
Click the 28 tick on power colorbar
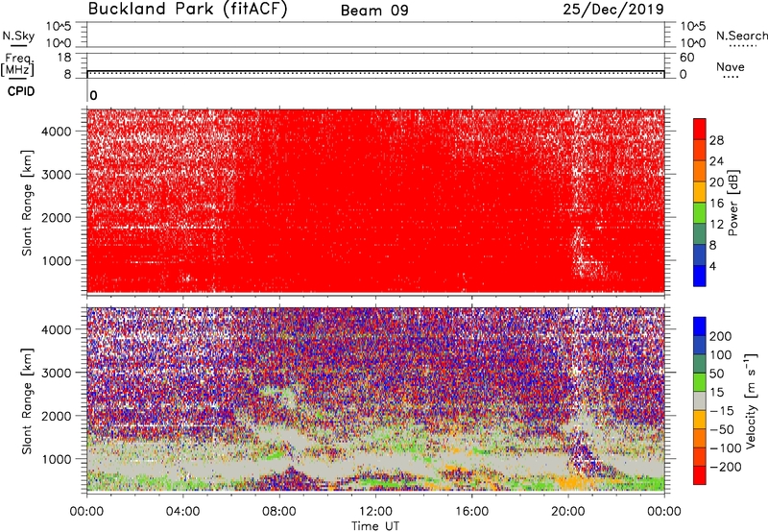[716, 140]
